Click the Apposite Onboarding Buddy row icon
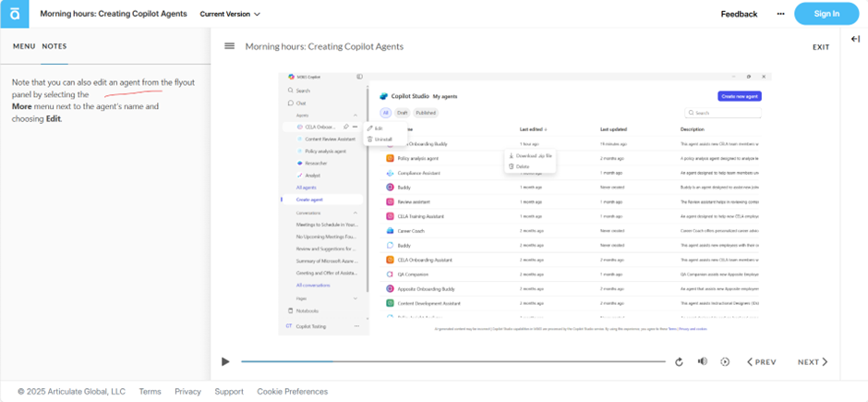 coord(390,288)
